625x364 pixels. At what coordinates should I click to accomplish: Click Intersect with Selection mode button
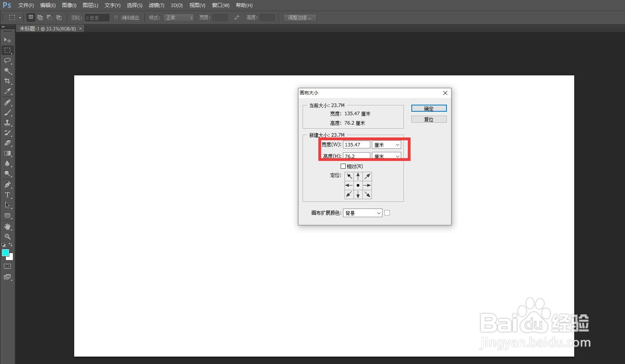[59, 17]
